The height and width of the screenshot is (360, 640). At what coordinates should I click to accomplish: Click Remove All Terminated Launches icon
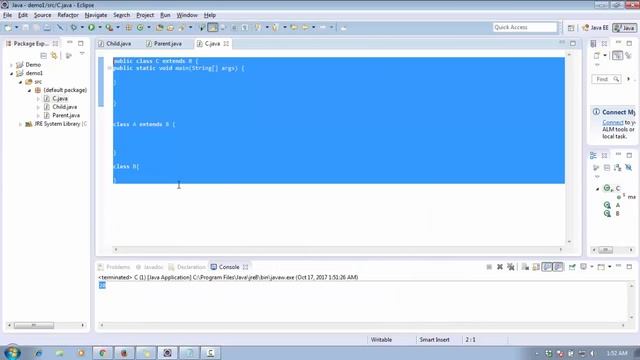pyautogui.click(x=511, y=267)
